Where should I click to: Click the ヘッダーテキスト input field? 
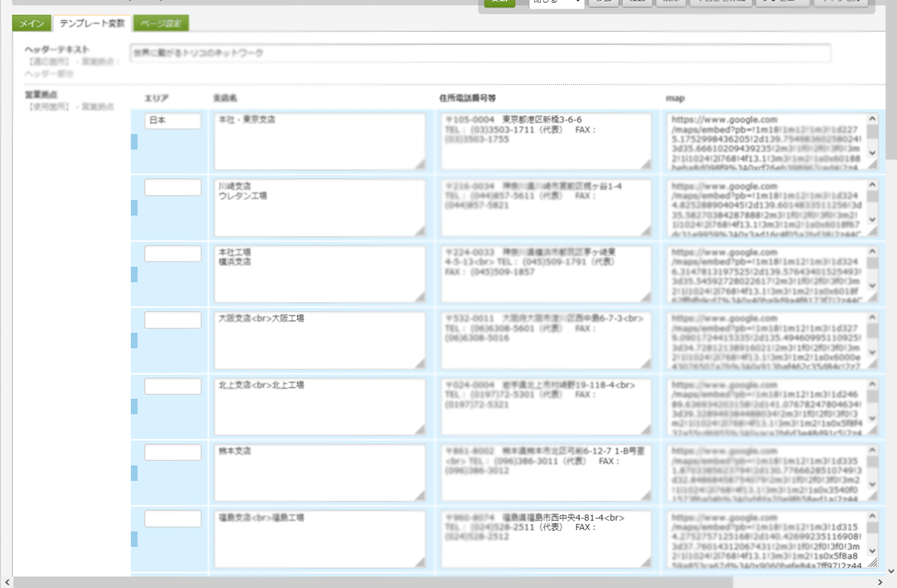point(480,53)
